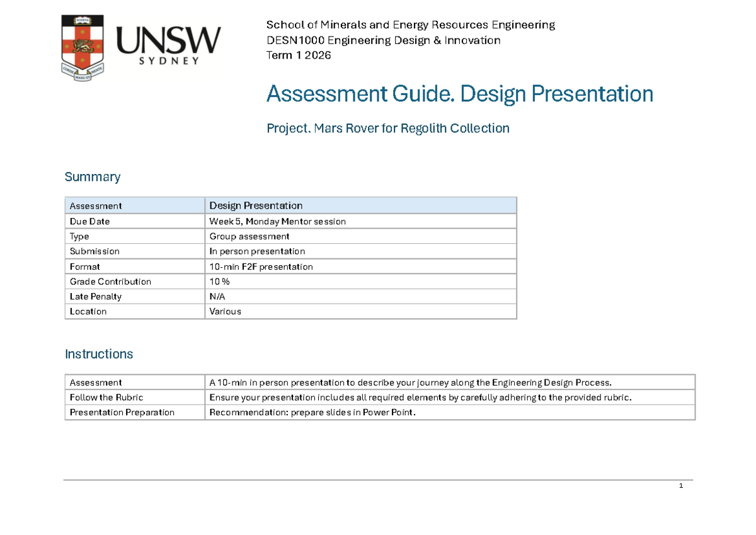Image resolution: width=756 pixels, height=535 pixels.
Task: Select 'School of Minerals and Energy Resources Engineering' line
Action: point(411,25)
